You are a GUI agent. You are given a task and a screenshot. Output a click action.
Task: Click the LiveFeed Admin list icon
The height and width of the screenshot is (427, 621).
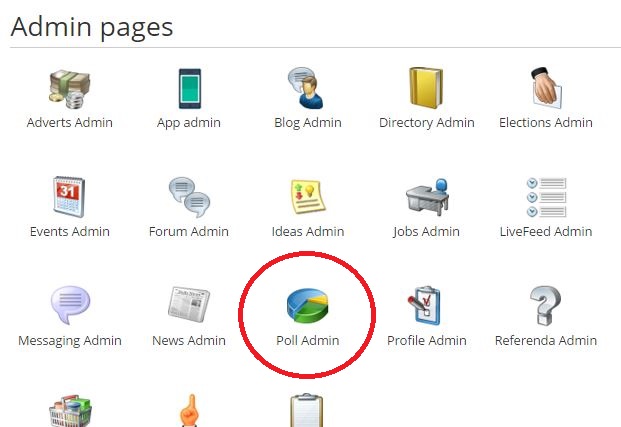(x=547, y=197)
